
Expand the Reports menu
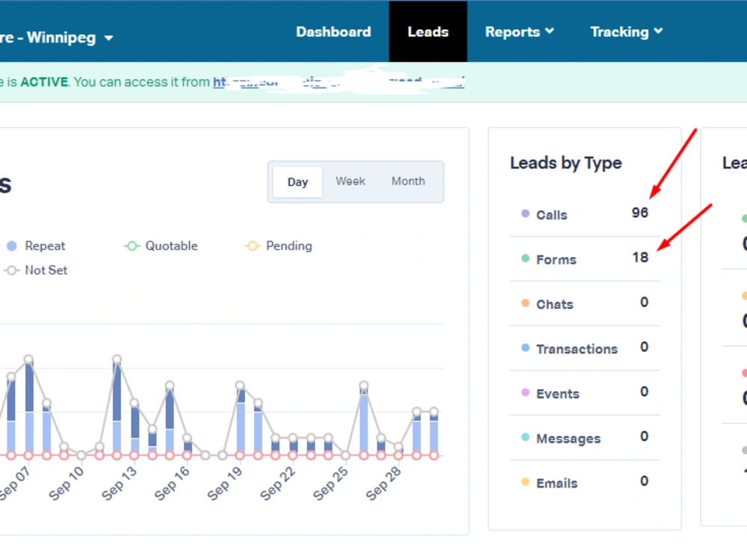click(519, 32)
